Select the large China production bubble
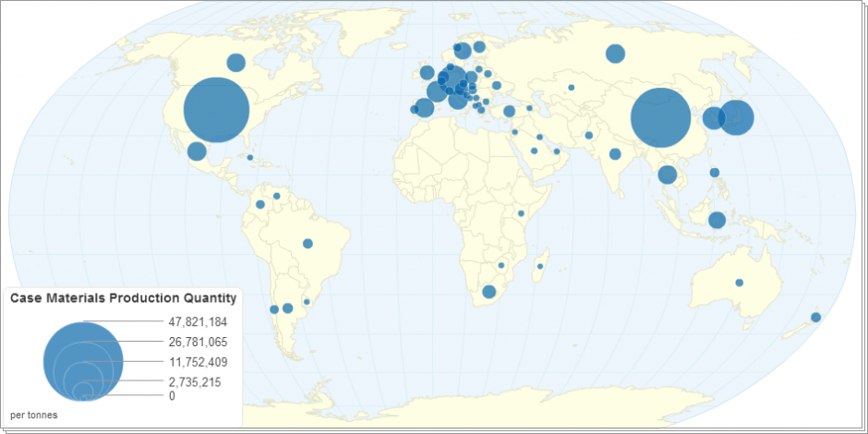The height and width of the screenshot is (434, 868). pos(660,117)
